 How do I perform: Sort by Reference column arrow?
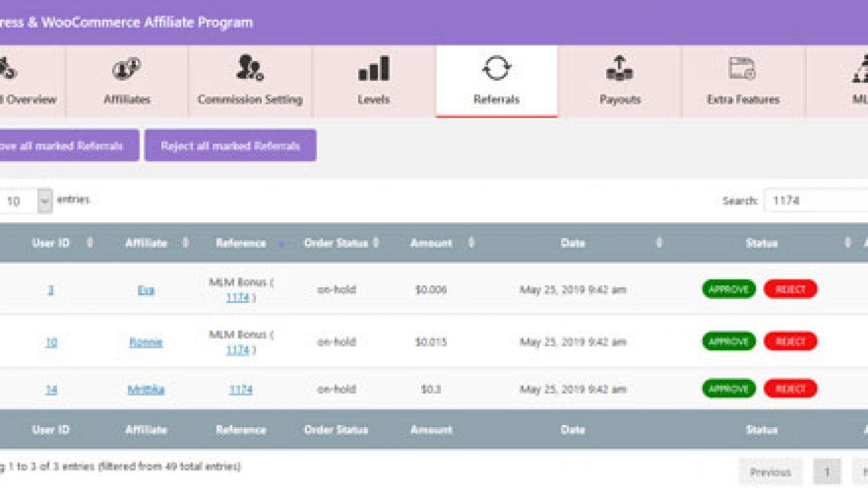(281, 243)
